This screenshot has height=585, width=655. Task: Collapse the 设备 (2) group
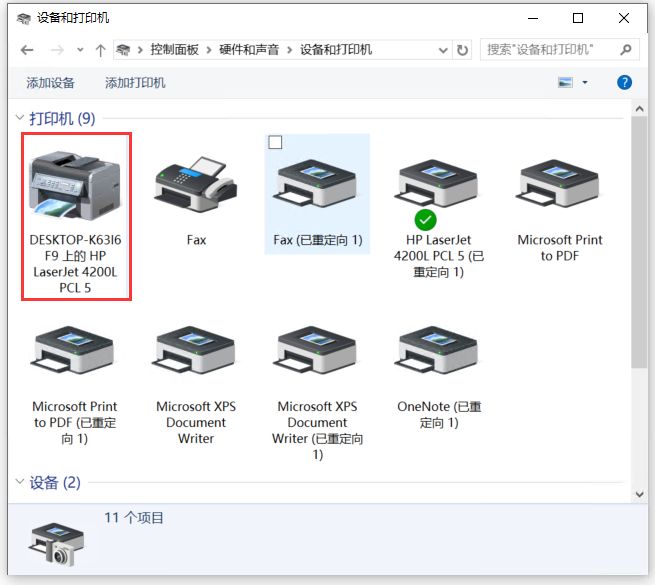pyautogui.click(x=20, y=482)
